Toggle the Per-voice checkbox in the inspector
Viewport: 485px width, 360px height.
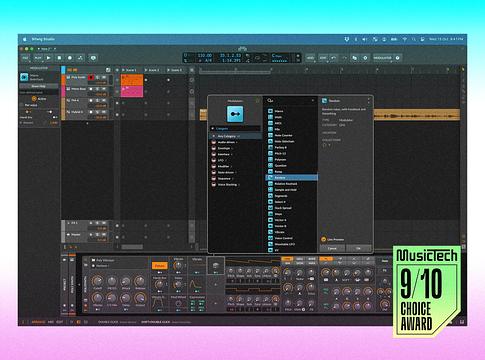click(x=22, y=105)
